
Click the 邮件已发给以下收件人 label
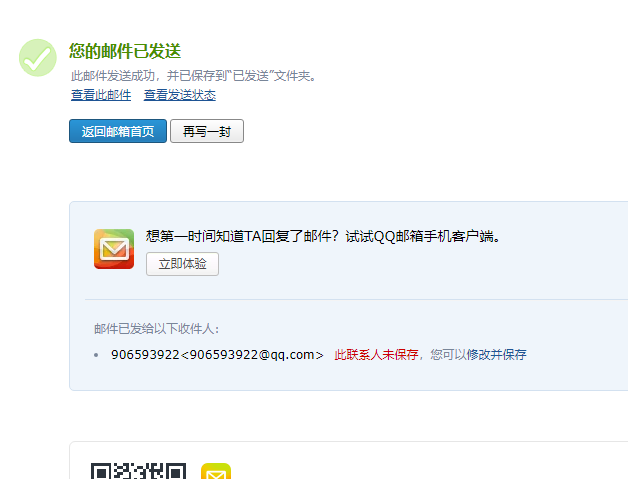[157, 329]
